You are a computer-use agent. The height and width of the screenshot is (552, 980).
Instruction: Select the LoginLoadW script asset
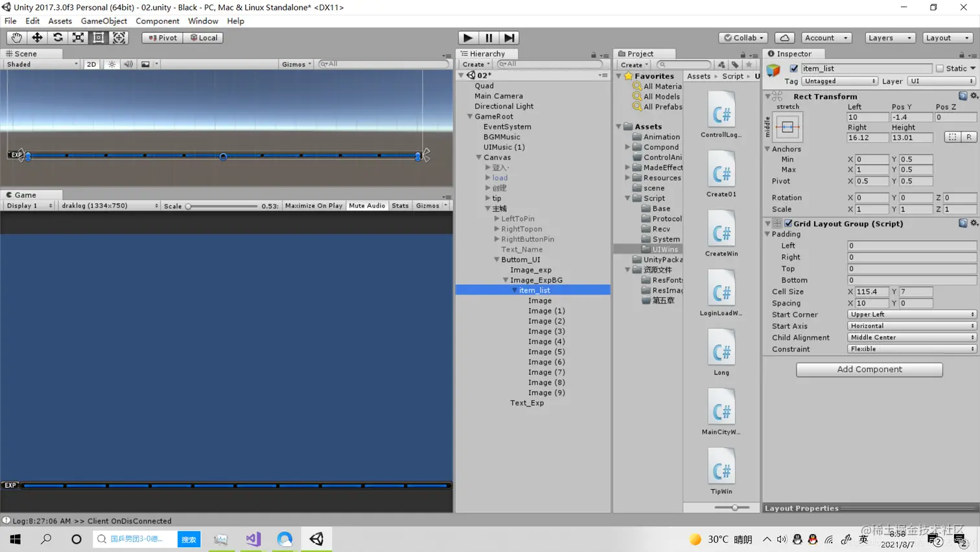coord(721,293)
